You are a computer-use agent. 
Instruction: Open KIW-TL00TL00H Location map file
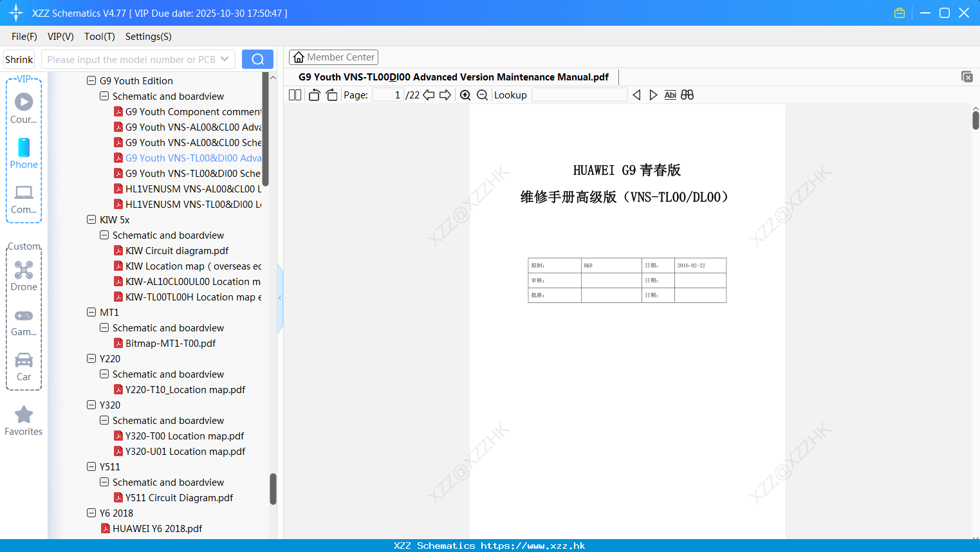click(187, 297)
